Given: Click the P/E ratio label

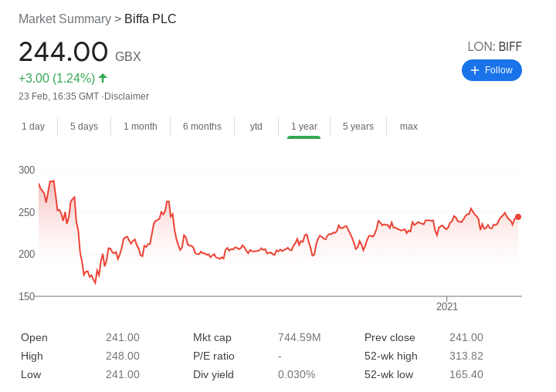Looking at the screenshot, I should (x=214, y=356).
